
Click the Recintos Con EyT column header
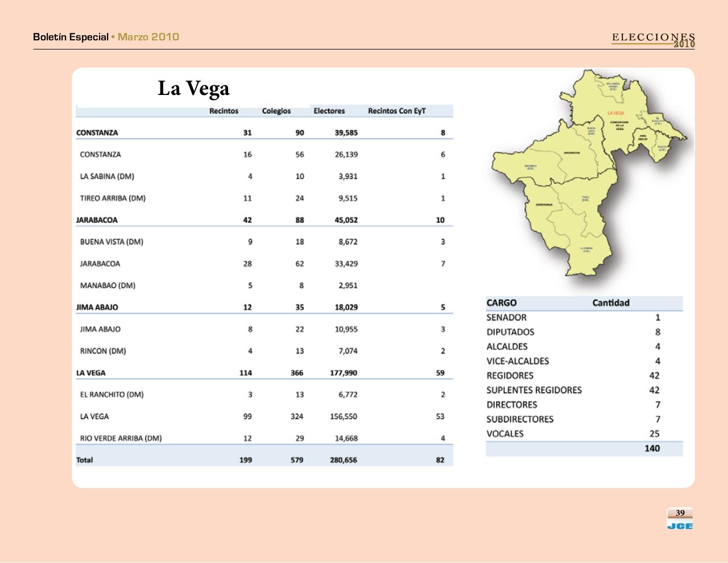(x=398, y=111)
